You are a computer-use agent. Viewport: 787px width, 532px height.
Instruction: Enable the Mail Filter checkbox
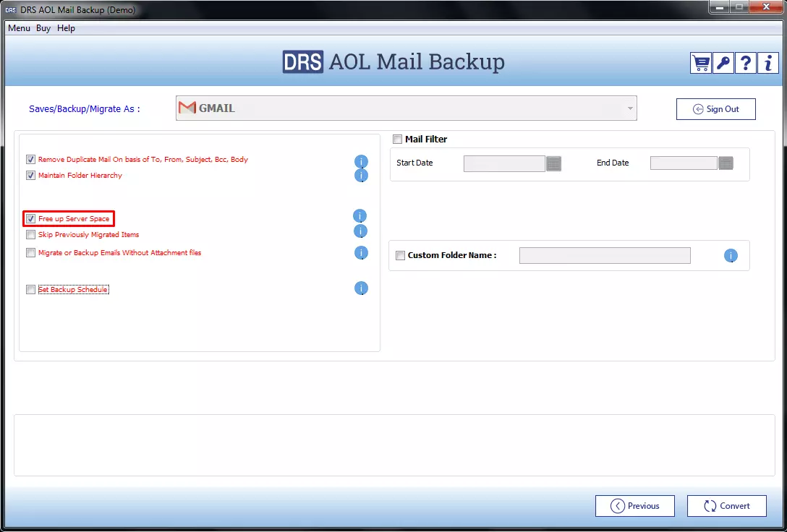398,140
